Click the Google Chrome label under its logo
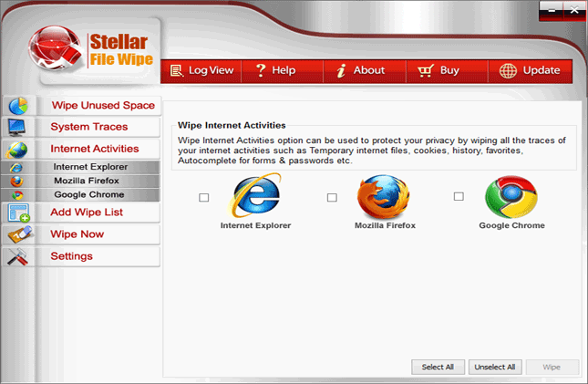The height and width of the screenshot is (384, 588). [511, 225]
